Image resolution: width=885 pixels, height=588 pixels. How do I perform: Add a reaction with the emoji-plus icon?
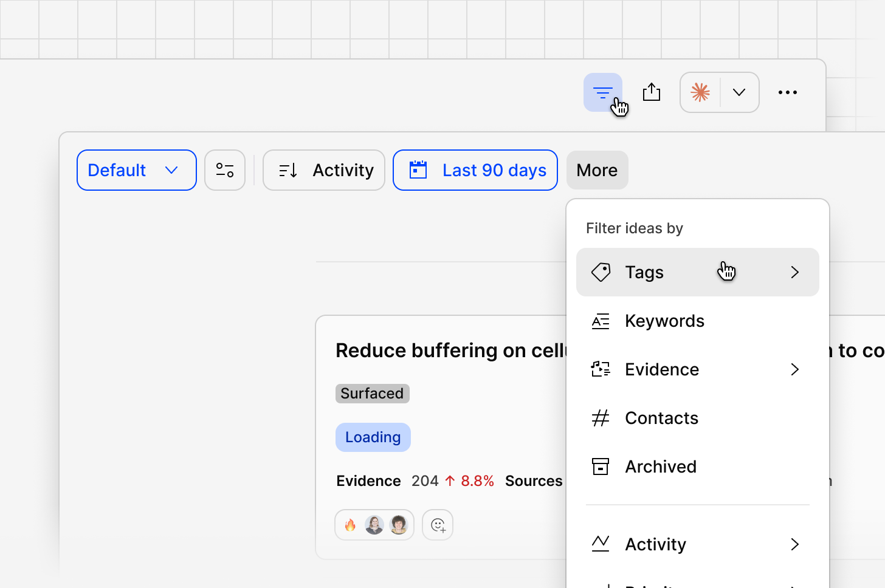coord(438,525)
